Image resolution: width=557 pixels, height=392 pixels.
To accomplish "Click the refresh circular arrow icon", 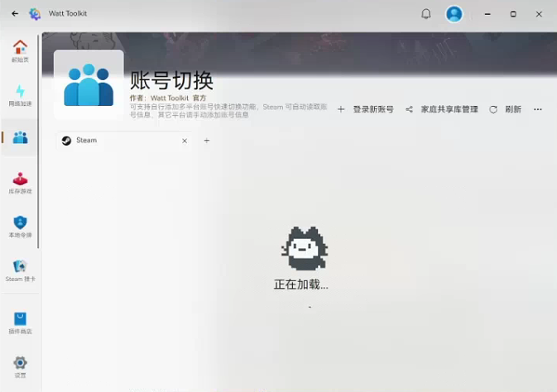I will (x=493, y=109).
